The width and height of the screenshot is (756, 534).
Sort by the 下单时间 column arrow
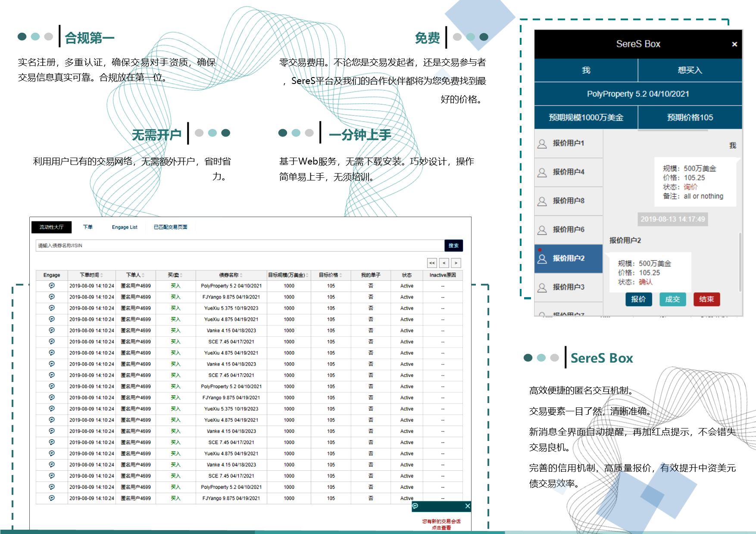click(x=102, y=275)
